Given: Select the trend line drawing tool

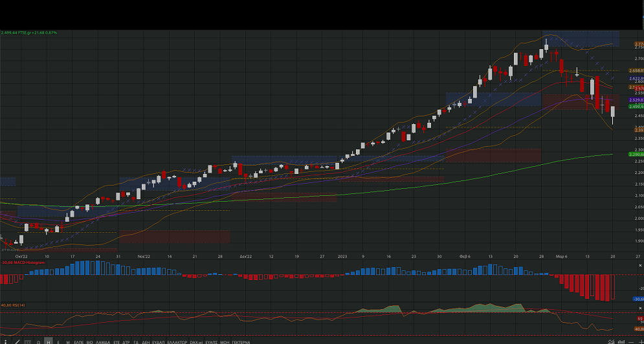Looking at the screenshot, I should (x=17, y=342).
